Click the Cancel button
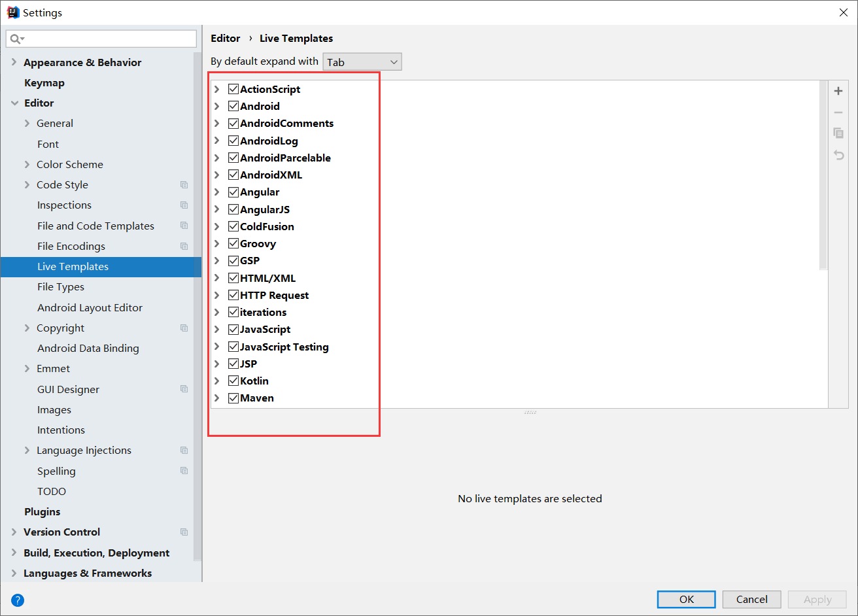This screenshot has height=616, width=858. click(752, 599)
